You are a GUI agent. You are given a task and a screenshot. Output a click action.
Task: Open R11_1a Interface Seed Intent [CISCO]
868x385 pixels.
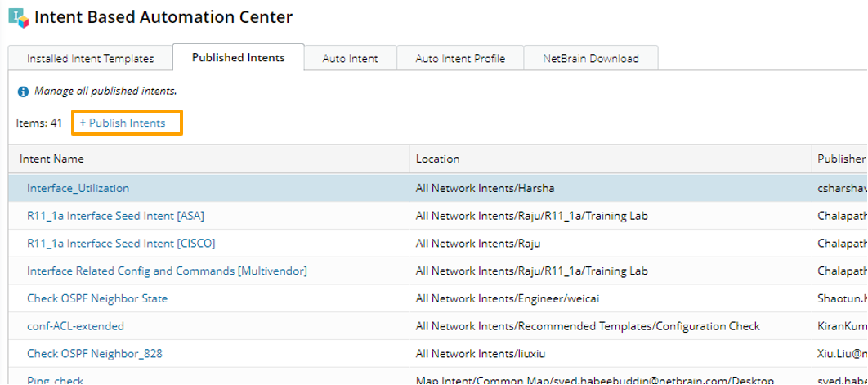coord(121,244)
